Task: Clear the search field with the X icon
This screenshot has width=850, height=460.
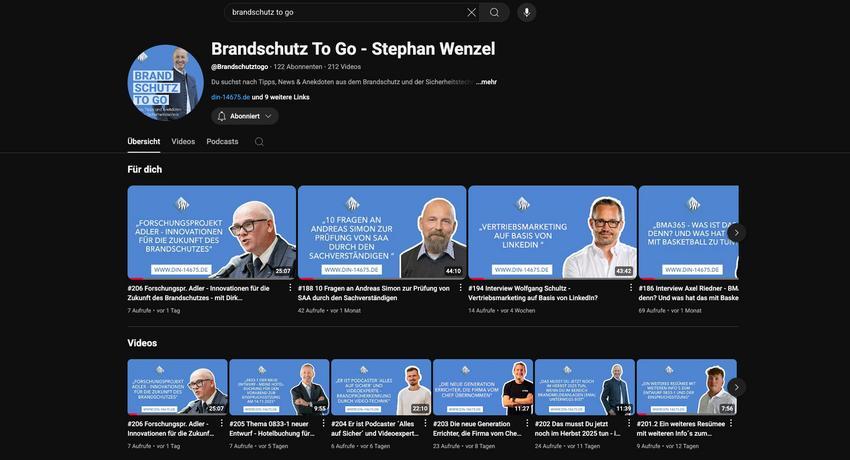Action: [472, 12]
